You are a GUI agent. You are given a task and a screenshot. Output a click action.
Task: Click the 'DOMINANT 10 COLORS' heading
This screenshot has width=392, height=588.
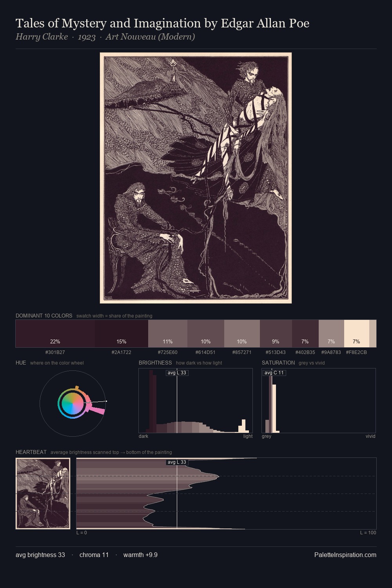point(44,316)
